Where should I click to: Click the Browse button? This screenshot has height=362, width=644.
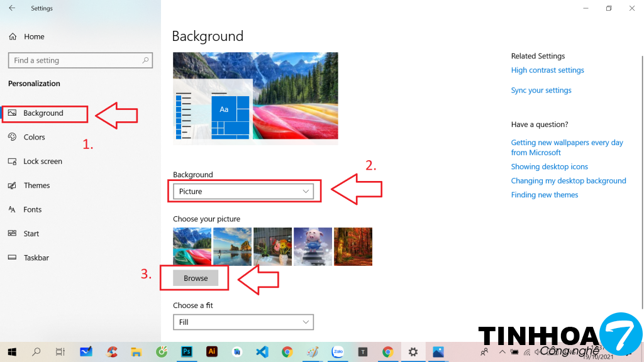coord(196,278)
